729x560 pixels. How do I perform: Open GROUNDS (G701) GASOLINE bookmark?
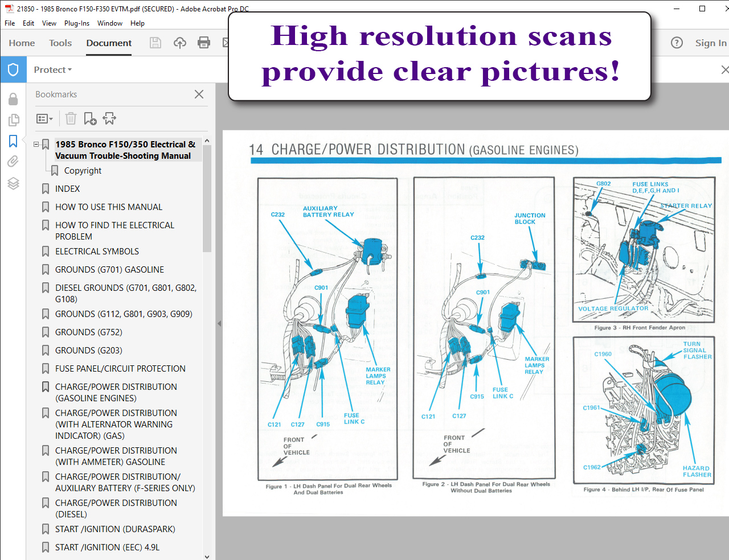click(x=109, y=270)
